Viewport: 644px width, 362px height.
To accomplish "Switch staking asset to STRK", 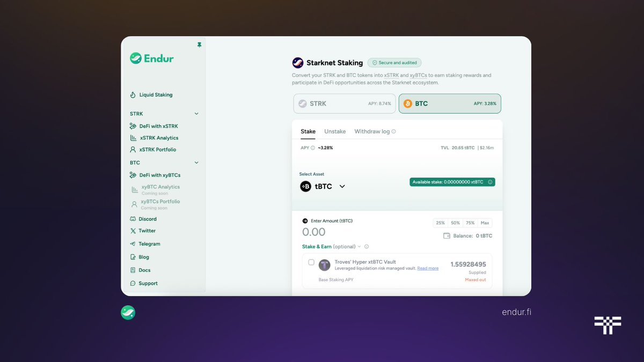I will [344, 103].
